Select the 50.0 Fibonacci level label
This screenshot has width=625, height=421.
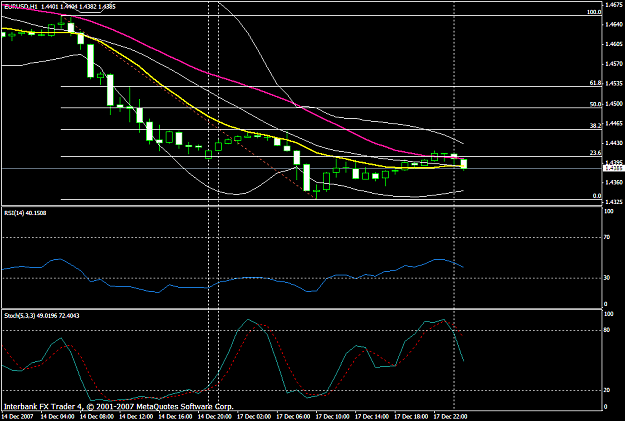click(x=595, y=104)
